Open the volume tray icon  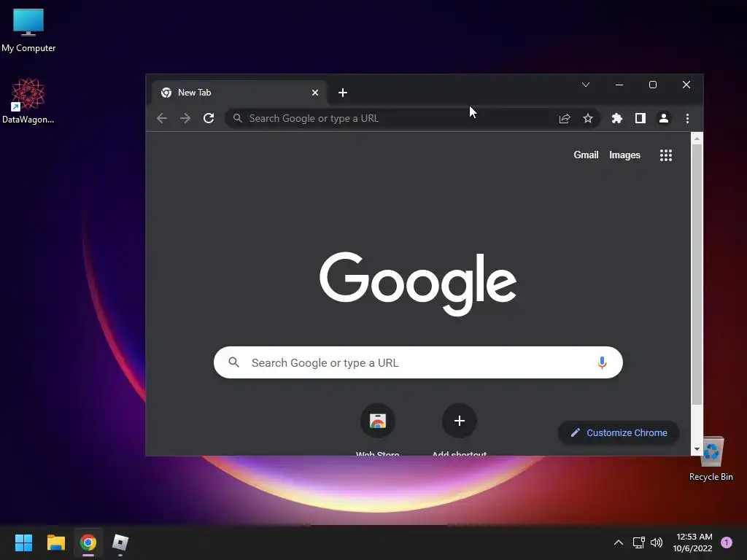[657, 542]
